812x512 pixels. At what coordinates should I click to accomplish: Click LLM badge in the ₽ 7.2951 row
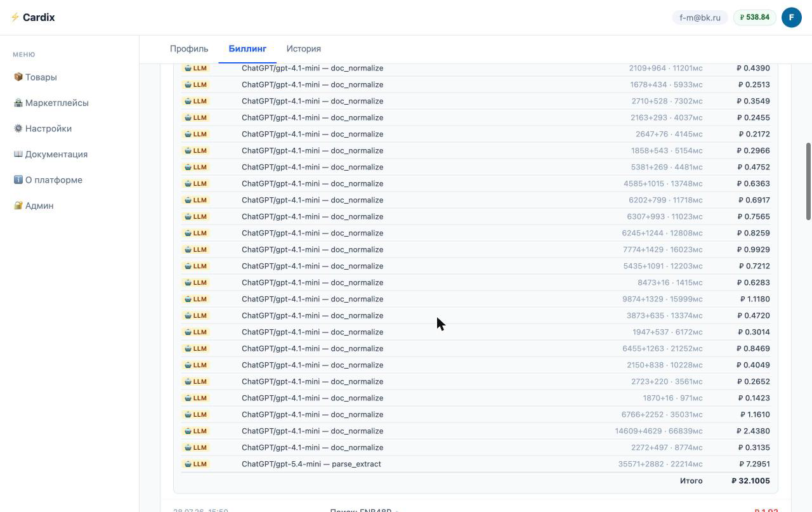(x=195, y=464)
